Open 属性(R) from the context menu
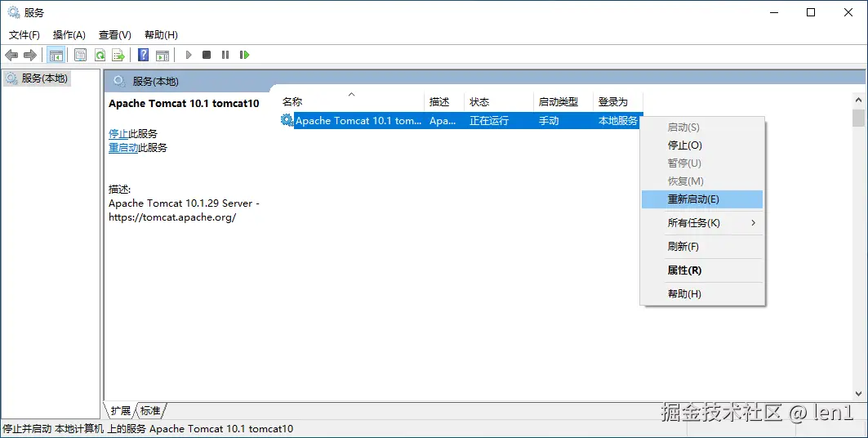Screen dimensions: 868x438 tap(702, 270)
